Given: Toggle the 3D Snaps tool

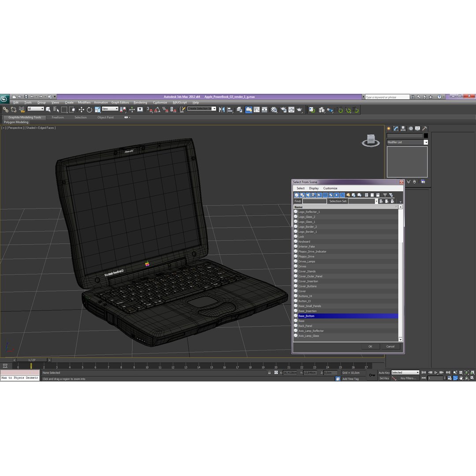Looking at the screenshot, I should pos(149,110).
